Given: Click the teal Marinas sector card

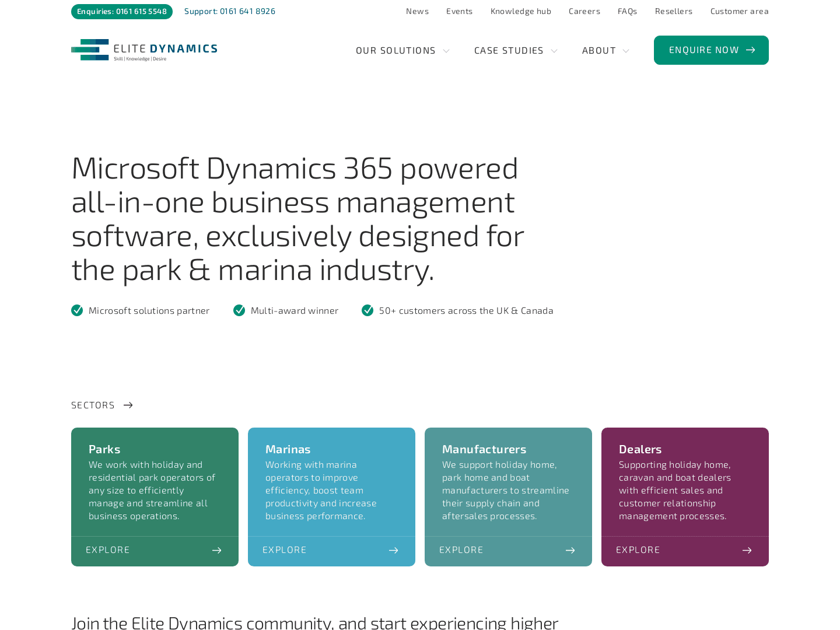Looking at the screenshot, I should (x=331, y=496).
